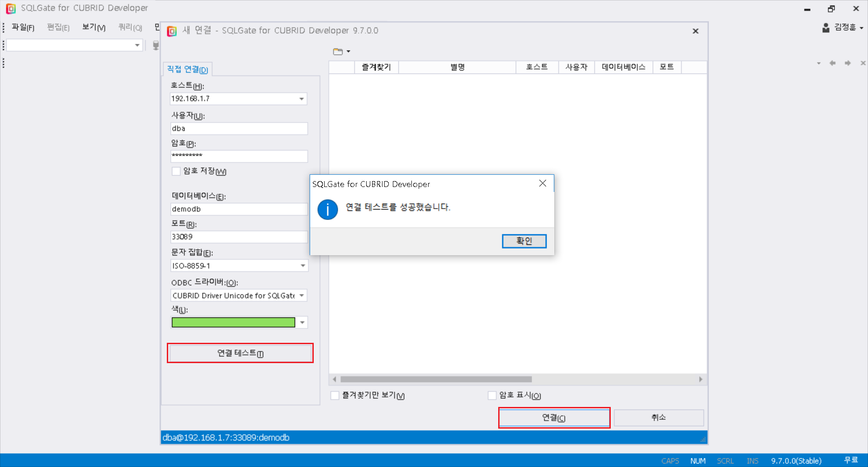Click the blue information icon in message box
The width and height of the screenshot is (868, 467).
327,210
